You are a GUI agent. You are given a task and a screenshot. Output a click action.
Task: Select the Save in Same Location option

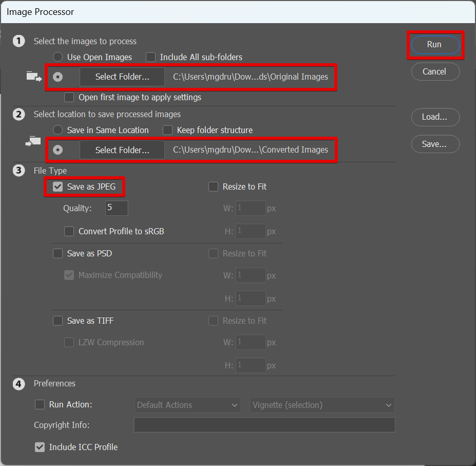(x=59, y=130)
